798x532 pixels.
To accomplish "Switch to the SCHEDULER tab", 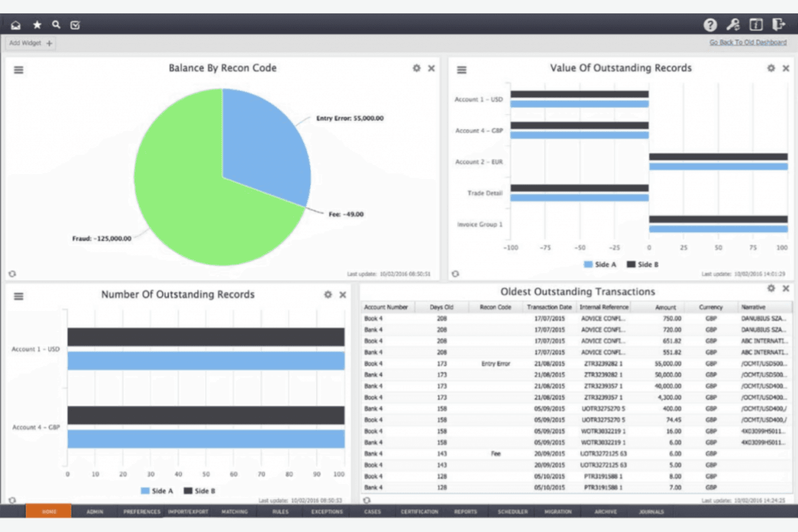I will point(512,512).
